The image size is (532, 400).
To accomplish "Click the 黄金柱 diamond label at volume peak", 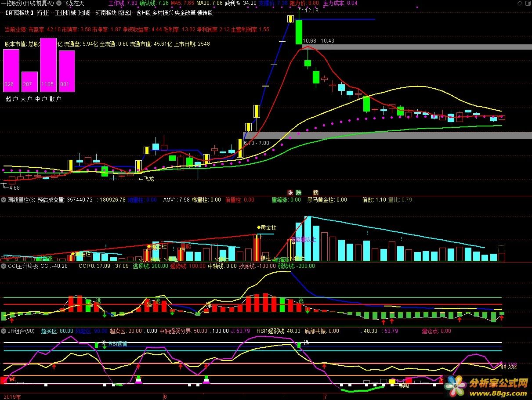I will (267, 227).
